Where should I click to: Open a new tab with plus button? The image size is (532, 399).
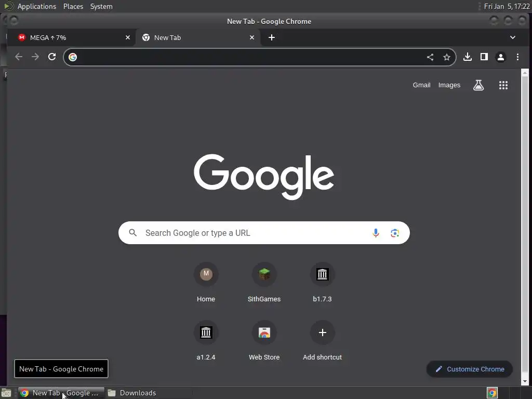(x=271, y=37)
